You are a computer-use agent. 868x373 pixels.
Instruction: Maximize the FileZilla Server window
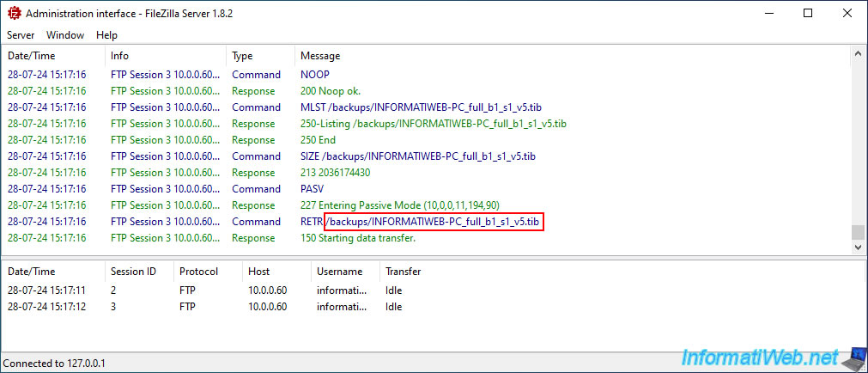point(808,14)
